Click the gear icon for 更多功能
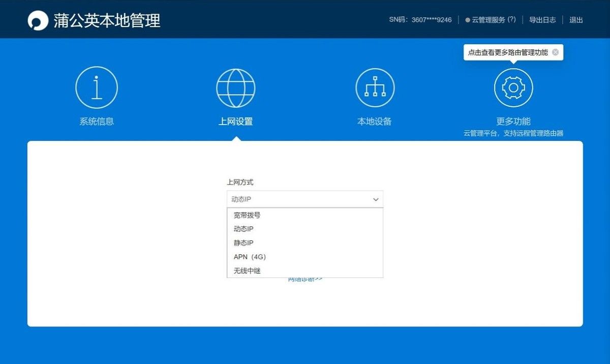The width and height of the screenshot is (610, 364). pyautogui.click(x=513, y=87)
